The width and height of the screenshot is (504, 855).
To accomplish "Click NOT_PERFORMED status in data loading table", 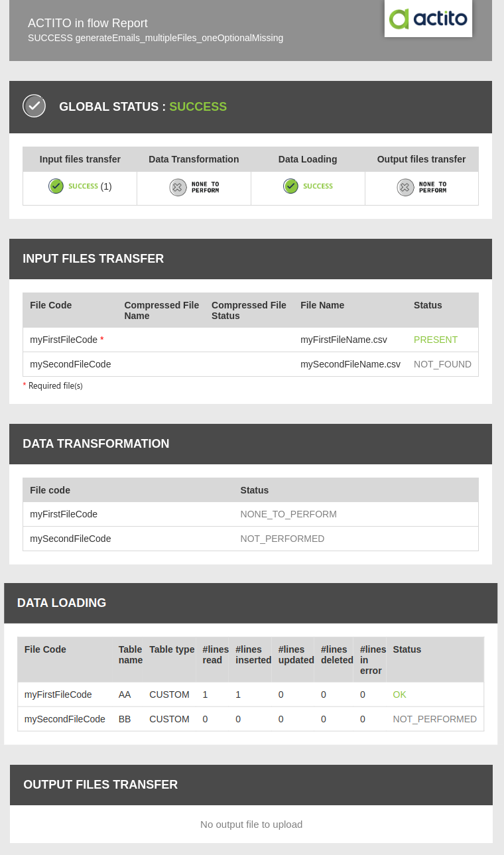I will point(434,719).
